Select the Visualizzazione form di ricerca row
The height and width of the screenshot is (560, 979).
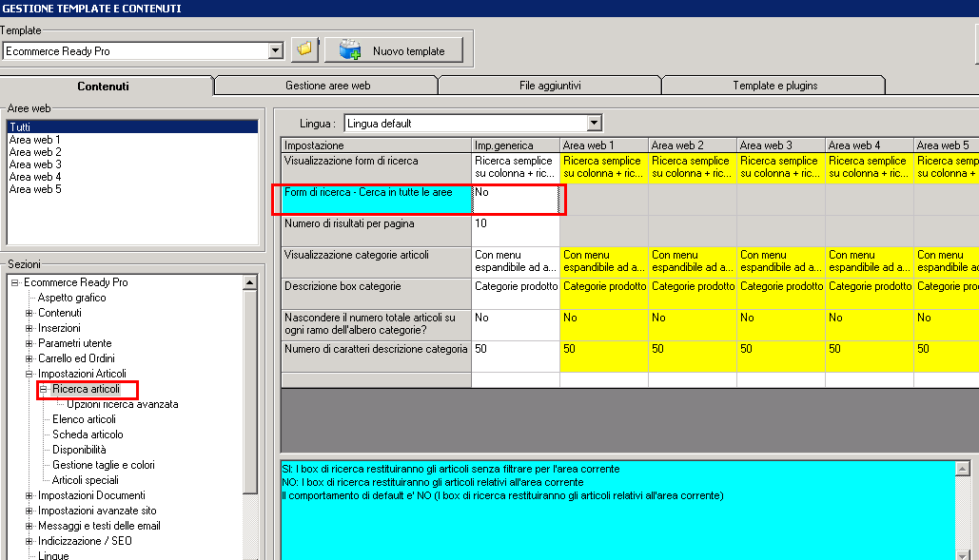click(377, 167)
